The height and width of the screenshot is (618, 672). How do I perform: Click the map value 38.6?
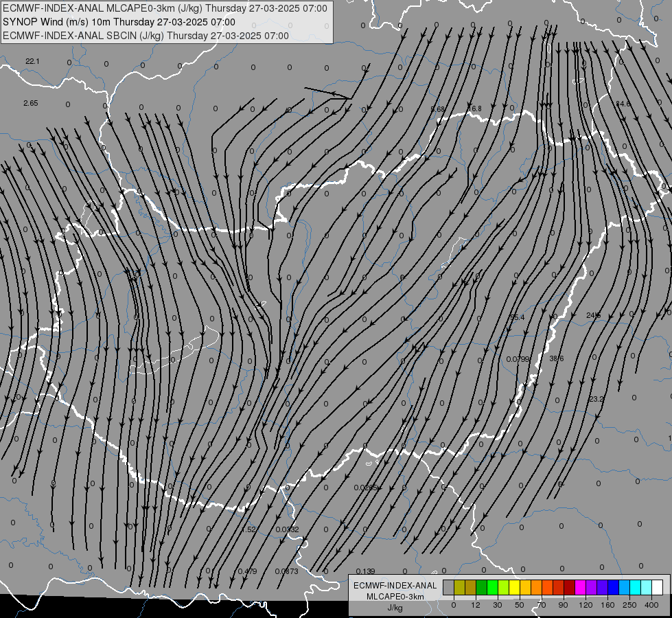pos(557,358)
